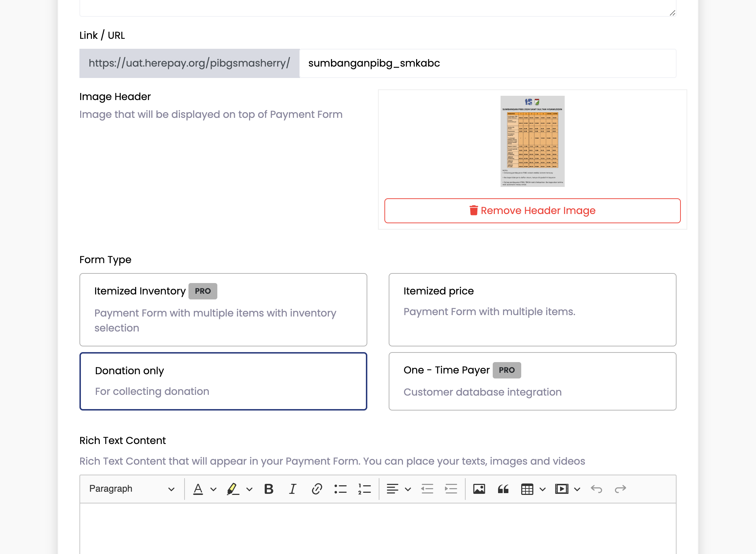This screenshot has height=554, width=756.
Task: Click 'Customer database integration' description text
Action: 482,392
